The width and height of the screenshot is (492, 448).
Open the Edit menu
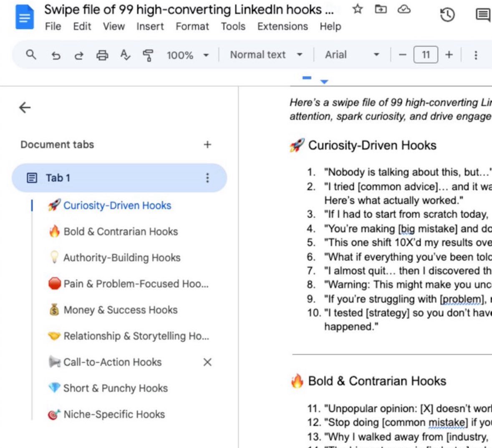82,26
